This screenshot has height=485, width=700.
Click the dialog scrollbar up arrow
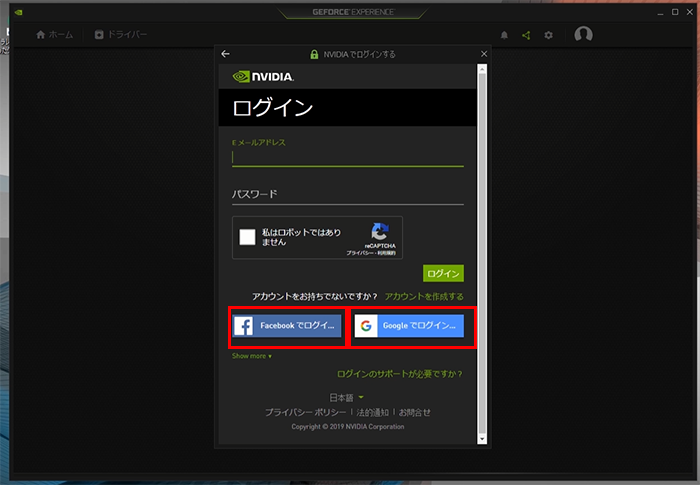point(482,68)
